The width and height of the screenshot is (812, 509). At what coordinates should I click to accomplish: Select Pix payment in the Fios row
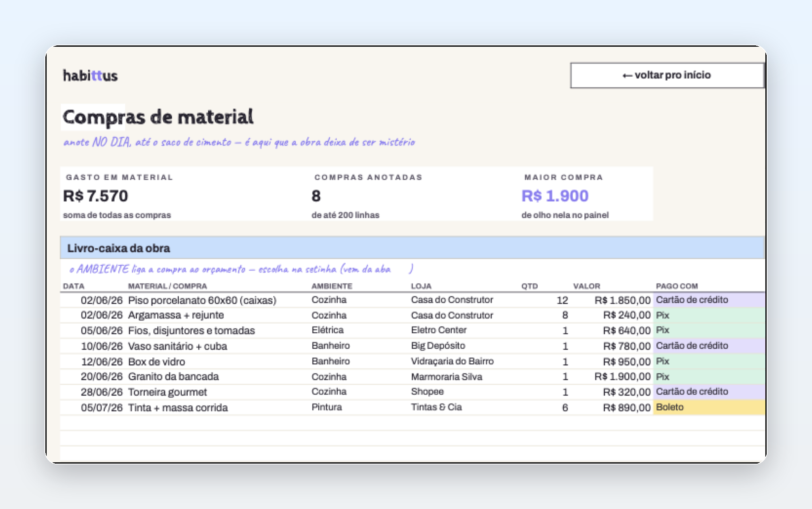709,330
